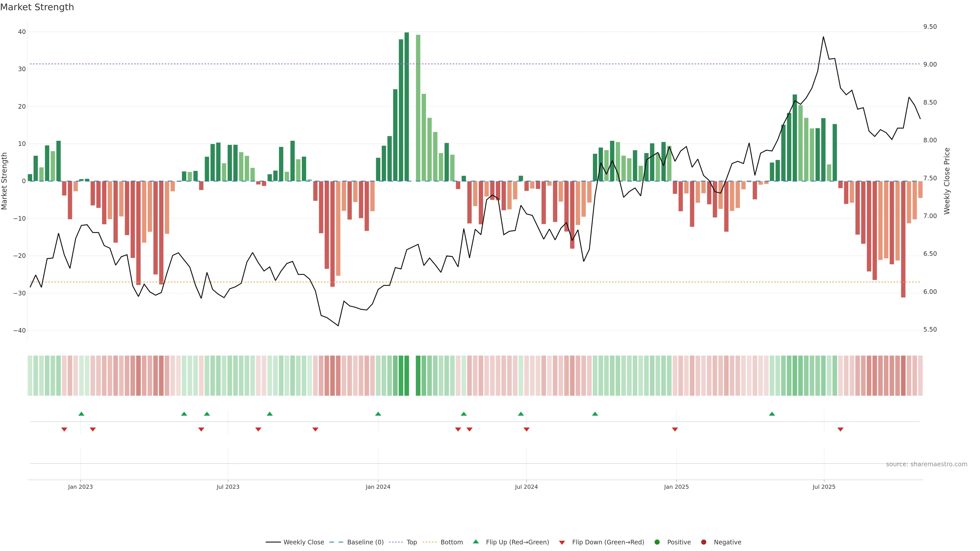
Task: Click the flip-up triangle at Jan 2024
Action: [378, 414]
